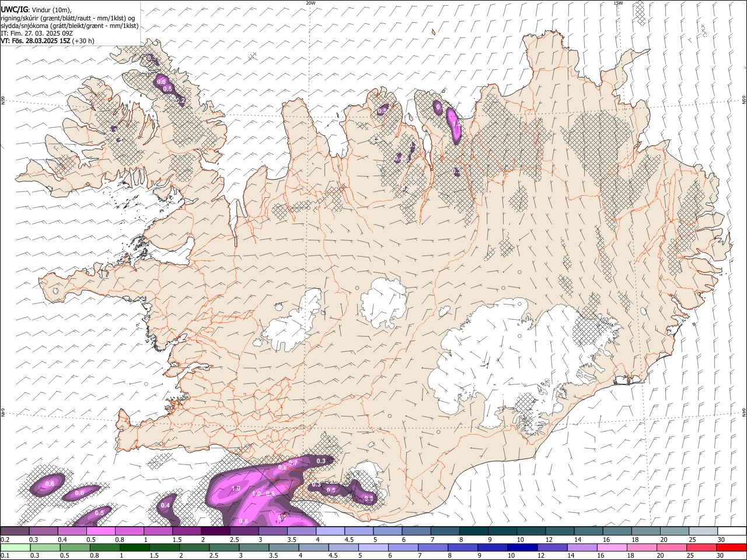Viewport: 747px width, 560px height.
Task: Pick the 0.2–0.3 purple swatch in upper legend
Action: pos(15,531)
